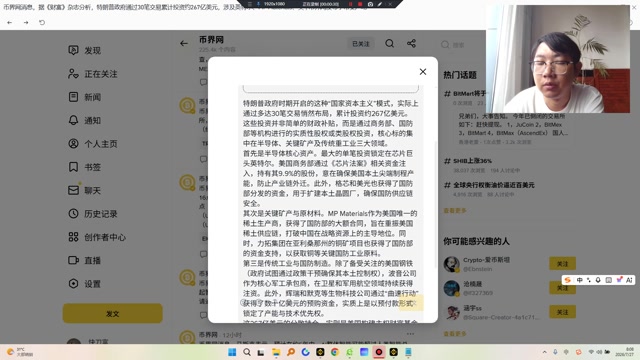640x360 pixels.
Task: Click the red record app taskbar icon
Action: click(x=379, y=352)
